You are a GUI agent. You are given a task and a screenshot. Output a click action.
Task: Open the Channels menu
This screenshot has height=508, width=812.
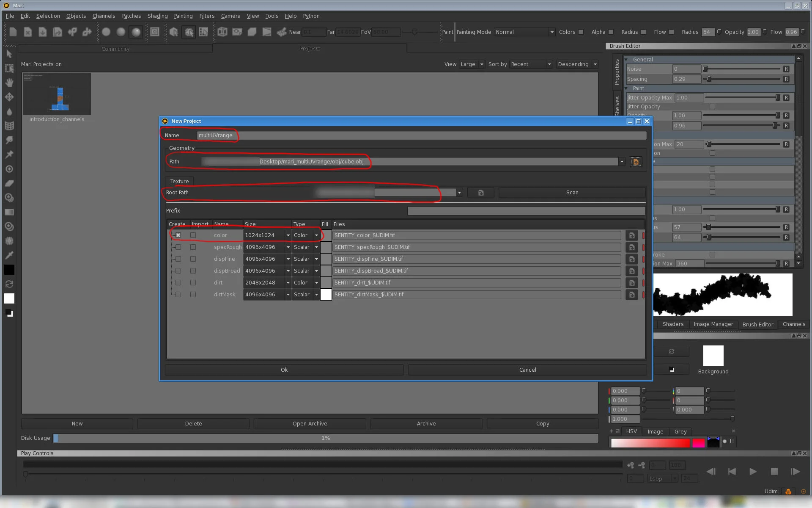coord(104,16)
